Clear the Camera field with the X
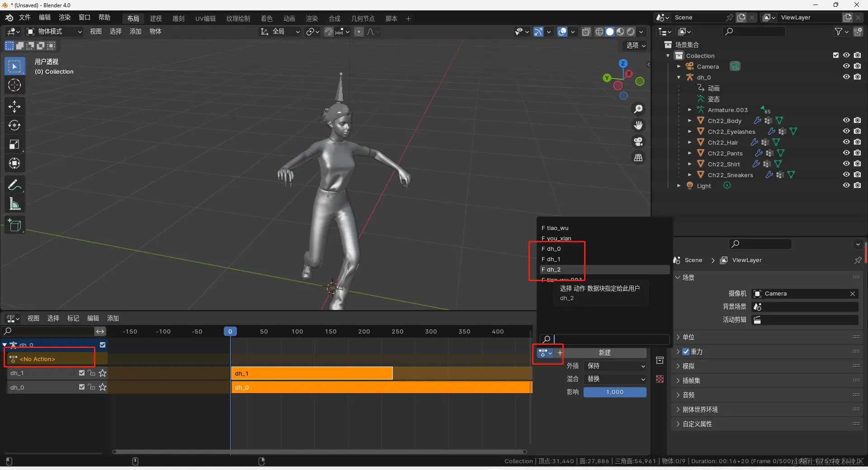The image size is (868, 470). 853,294
